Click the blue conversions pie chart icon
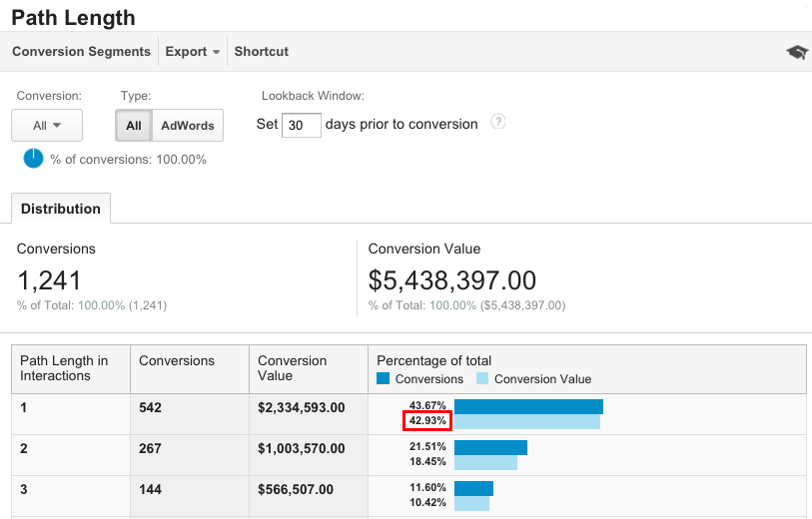This screenshot has height=519, width=812. click(34, 159)
